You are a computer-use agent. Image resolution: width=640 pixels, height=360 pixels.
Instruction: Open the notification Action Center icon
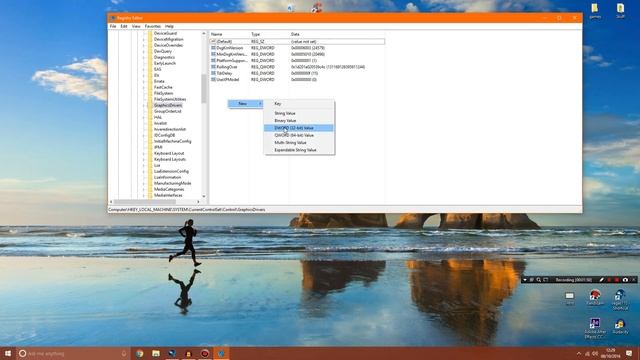629,353
